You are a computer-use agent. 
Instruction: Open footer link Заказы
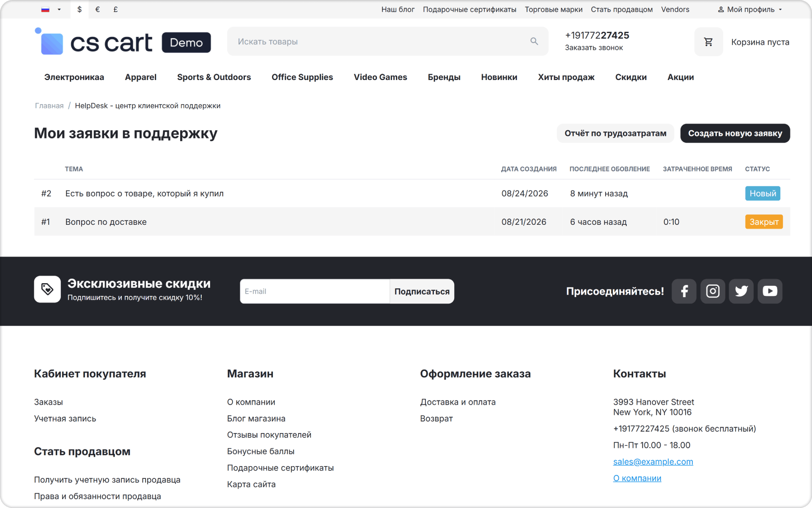point(48,402)
